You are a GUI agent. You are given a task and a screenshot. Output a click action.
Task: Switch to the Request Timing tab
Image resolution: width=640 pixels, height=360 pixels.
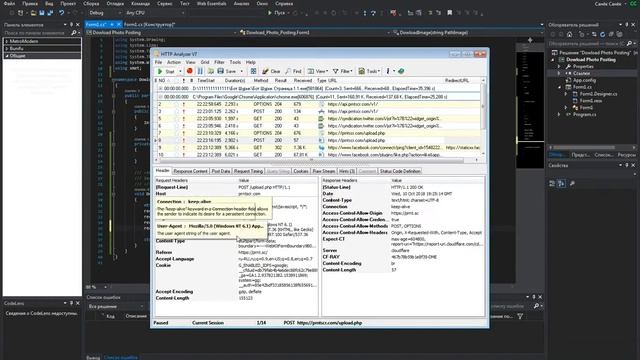[248, 171]
